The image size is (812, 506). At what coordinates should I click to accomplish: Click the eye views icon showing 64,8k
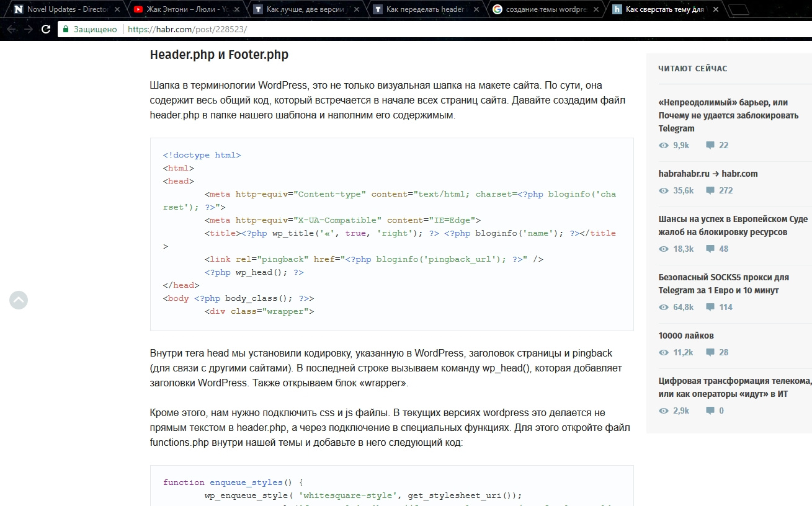[x=664, y=307]
